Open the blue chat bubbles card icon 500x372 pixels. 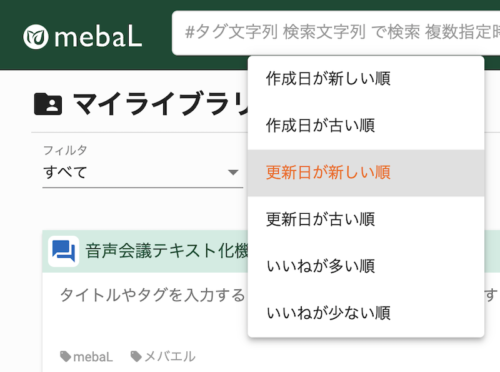(x=64, y=251)
